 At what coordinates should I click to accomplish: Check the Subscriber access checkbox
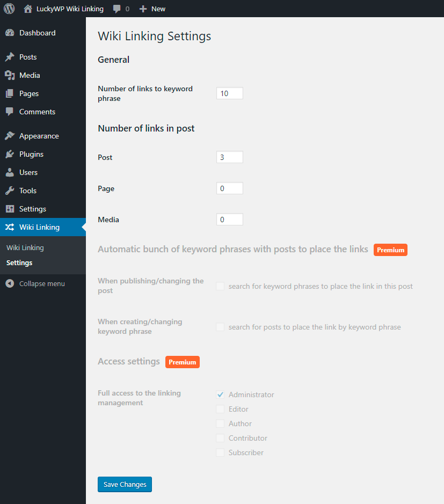point(220,452)
